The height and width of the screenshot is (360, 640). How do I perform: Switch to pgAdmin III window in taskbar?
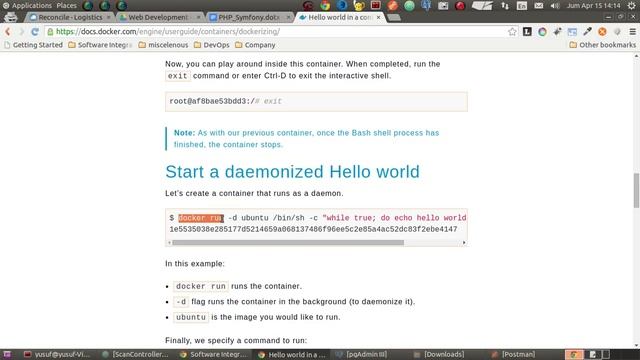click(x=361, y=354)
